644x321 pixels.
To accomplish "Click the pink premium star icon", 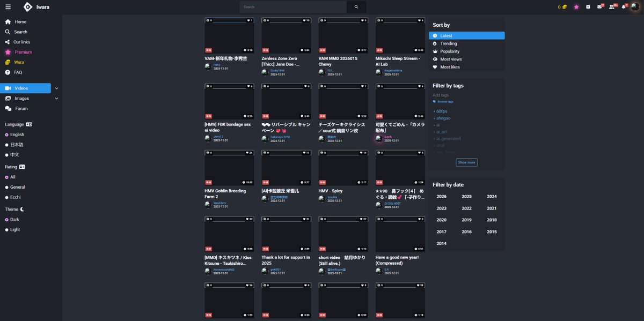I will (576, 7).
